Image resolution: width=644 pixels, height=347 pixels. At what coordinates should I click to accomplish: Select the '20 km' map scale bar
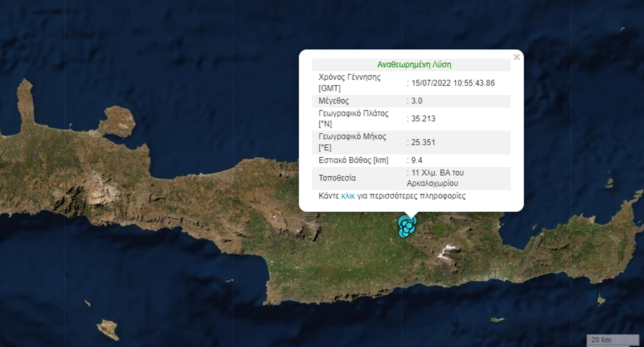click(x=613, y=340)
